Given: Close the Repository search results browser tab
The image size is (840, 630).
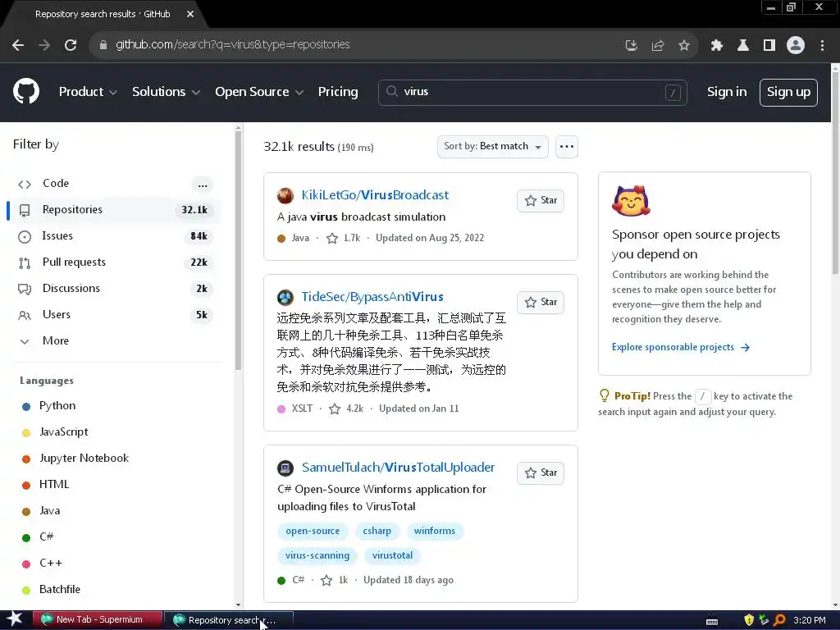Looking at the screenshot, I should coord(190,15).
